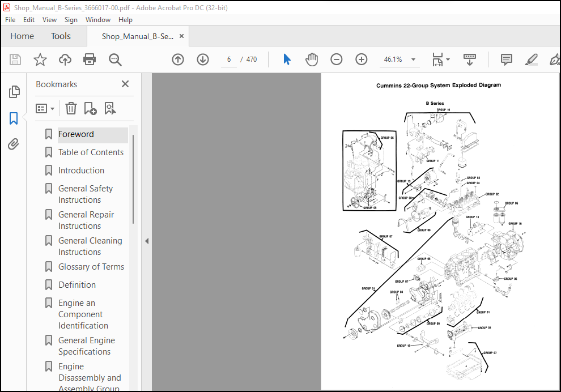Open fit page options dropdown arrow

(448, 59)
